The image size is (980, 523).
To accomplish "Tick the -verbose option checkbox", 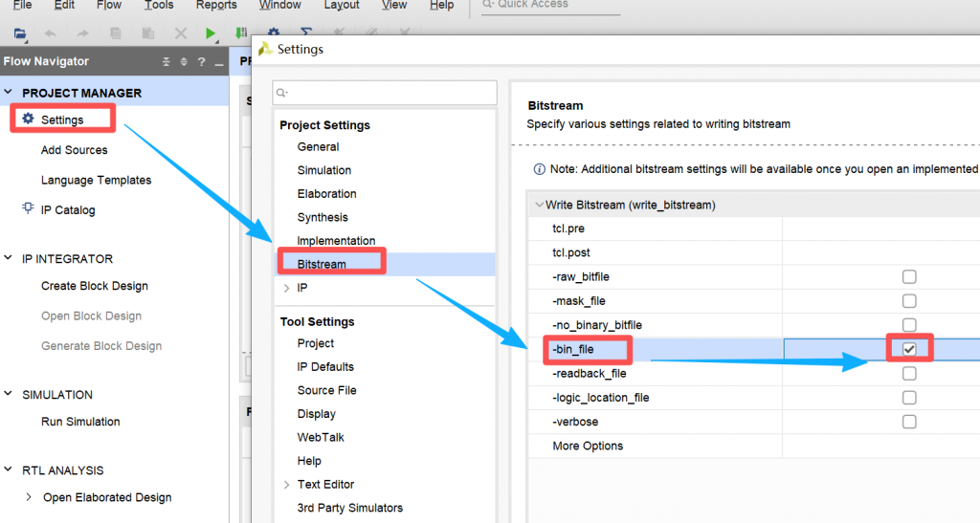I will click(908, 422).
